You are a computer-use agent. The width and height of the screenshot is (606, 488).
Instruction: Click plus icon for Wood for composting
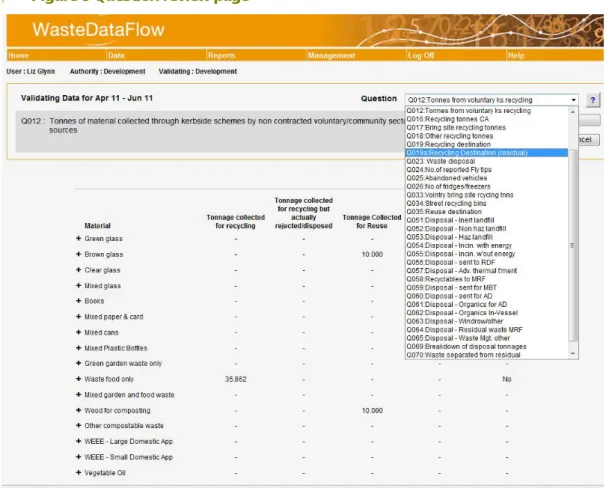pos(78,410)
